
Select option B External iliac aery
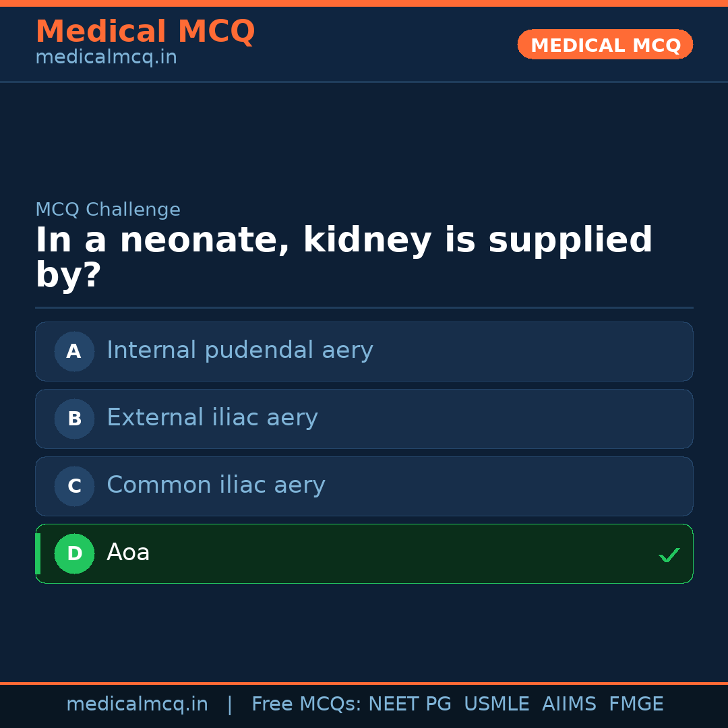[364, 419]
